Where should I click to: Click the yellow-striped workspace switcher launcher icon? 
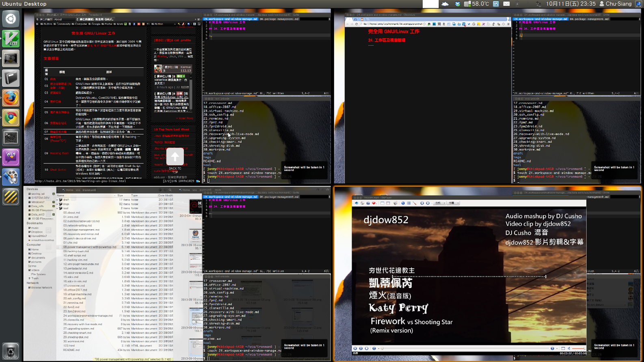11,197
